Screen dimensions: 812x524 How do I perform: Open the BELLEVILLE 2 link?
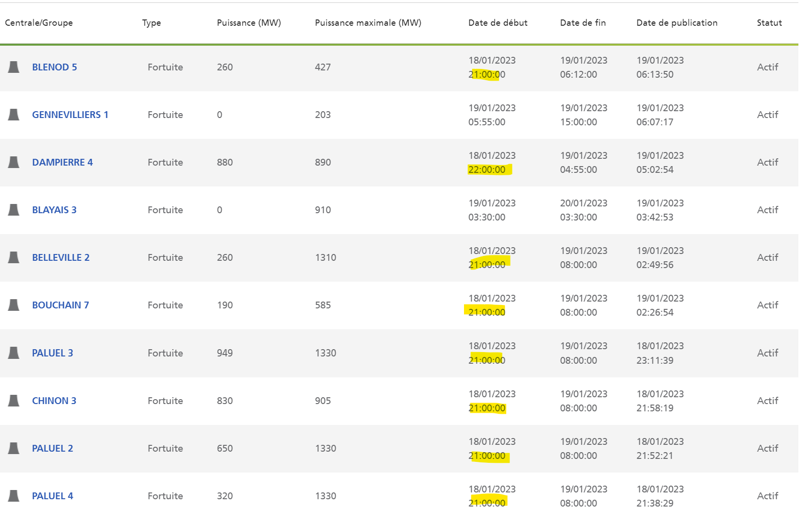coord(61,257)
